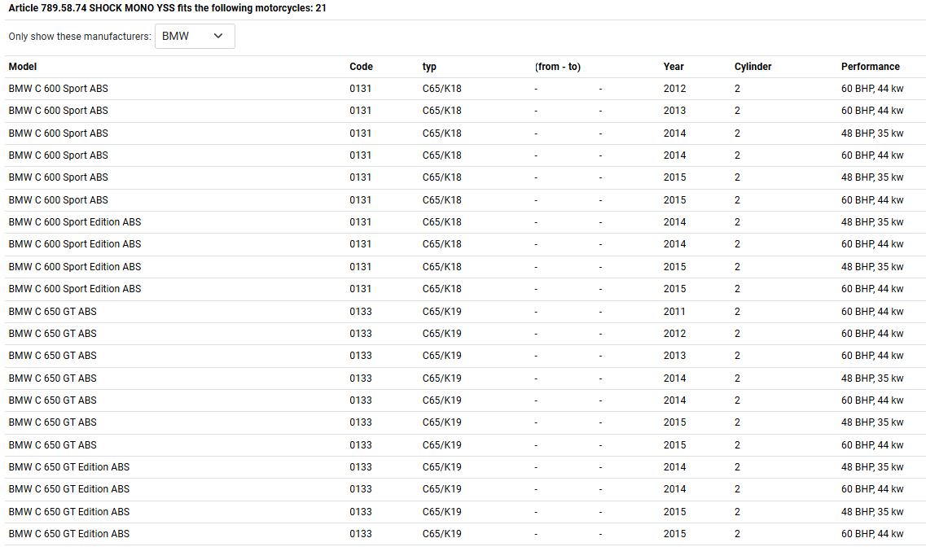The image size is (926, 560).
Task: Click the typ column header
Action: click(429, 67)
